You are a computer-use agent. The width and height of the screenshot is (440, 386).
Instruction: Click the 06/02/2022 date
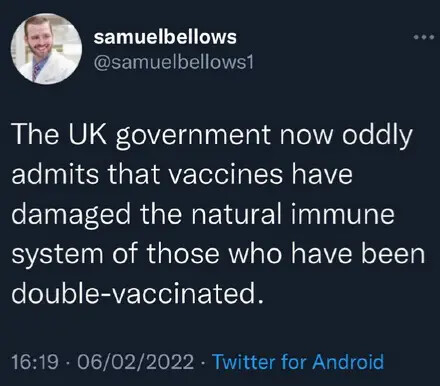click(x=135, y=362)
